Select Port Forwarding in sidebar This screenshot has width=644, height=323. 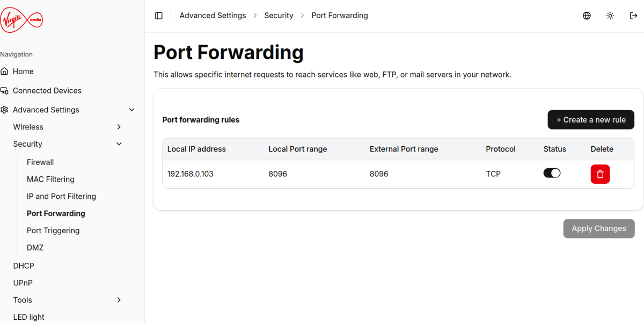point(56,213)
